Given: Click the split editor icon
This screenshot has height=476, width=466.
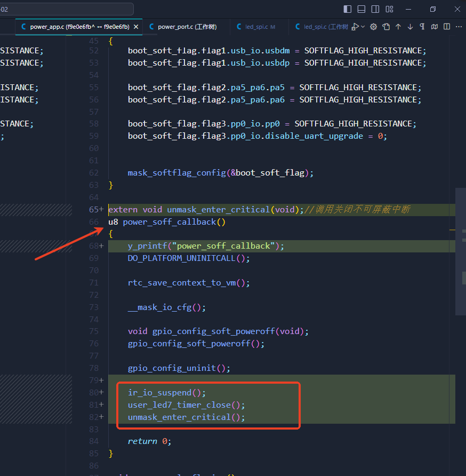Looking at the screenshot, I should (447, 27).
